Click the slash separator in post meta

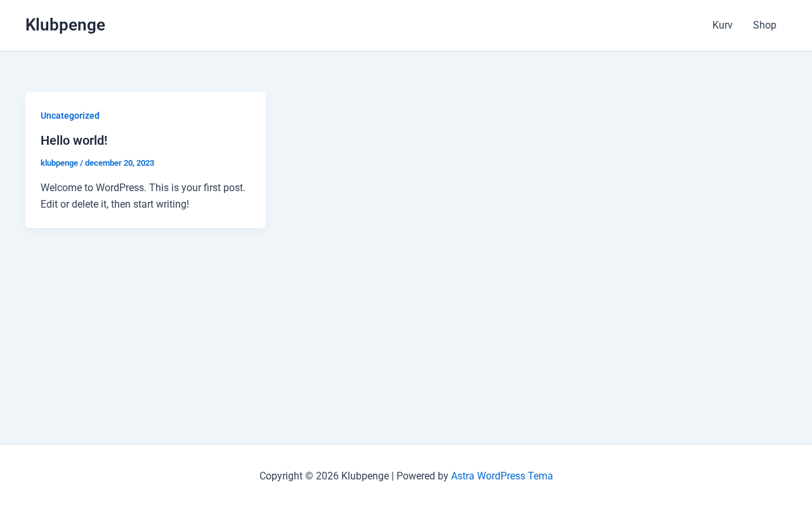(81, 163)
